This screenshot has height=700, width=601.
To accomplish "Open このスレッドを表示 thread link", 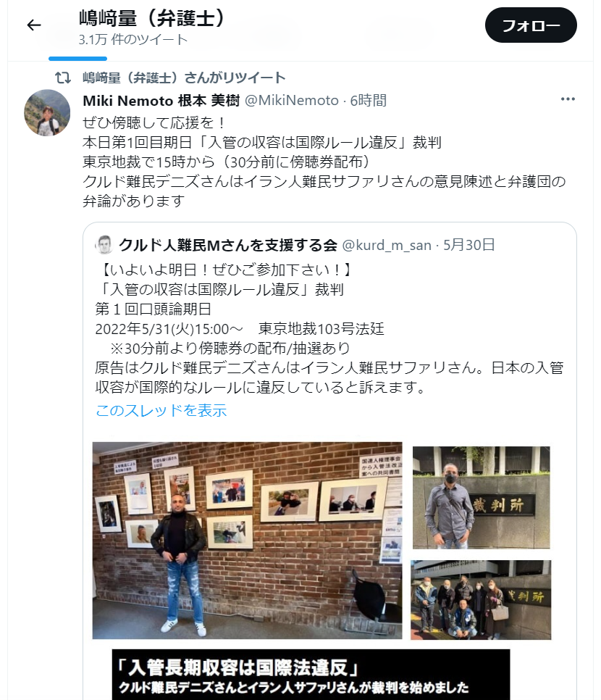I will 161,410.
